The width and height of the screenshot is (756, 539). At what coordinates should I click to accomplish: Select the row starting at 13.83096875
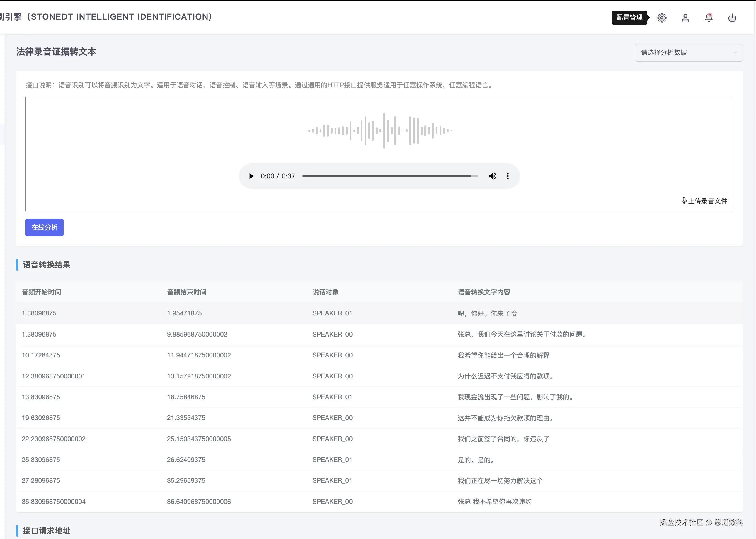[41, 397]
